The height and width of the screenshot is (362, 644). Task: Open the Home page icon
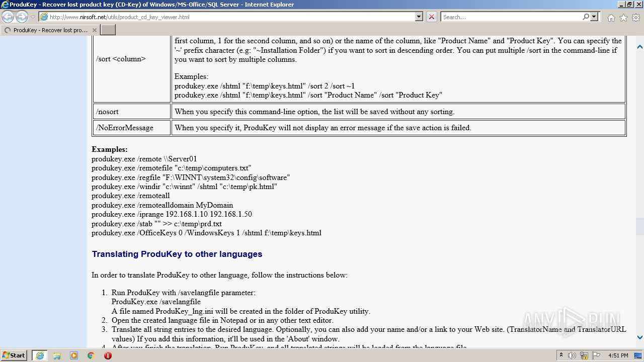pos(611,18)
